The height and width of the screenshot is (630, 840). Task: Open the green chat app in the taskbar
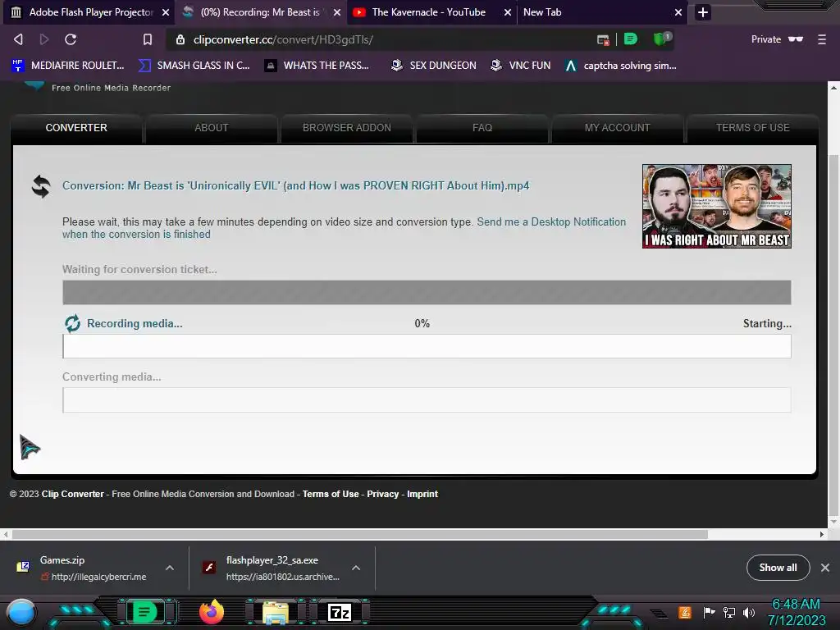point(144,612)
